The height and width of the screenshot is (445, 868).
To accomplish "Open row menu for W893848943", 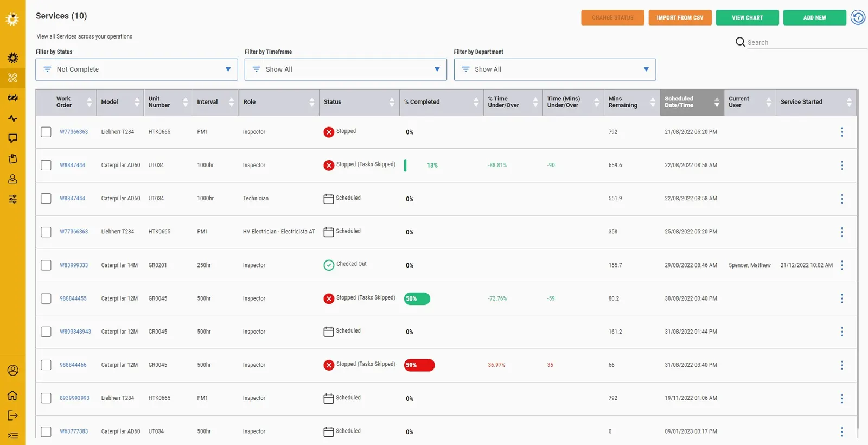I will click(x=842, y=332).
